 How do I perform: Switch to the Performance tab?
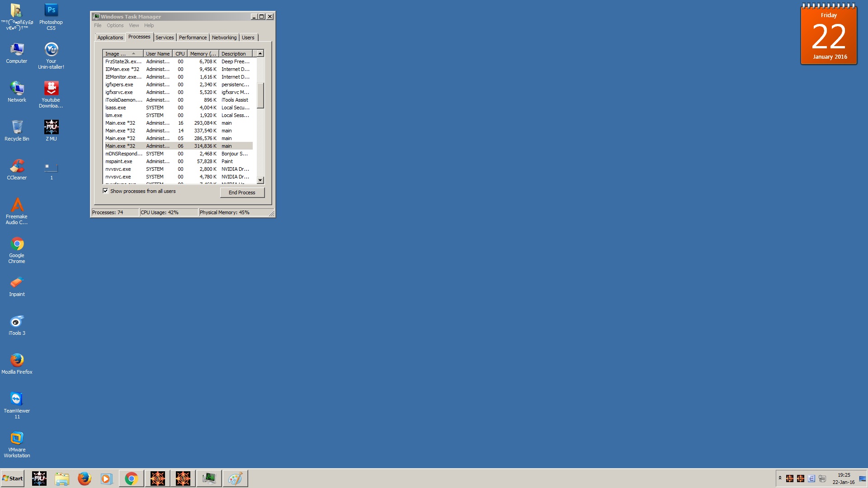(193, 38)
